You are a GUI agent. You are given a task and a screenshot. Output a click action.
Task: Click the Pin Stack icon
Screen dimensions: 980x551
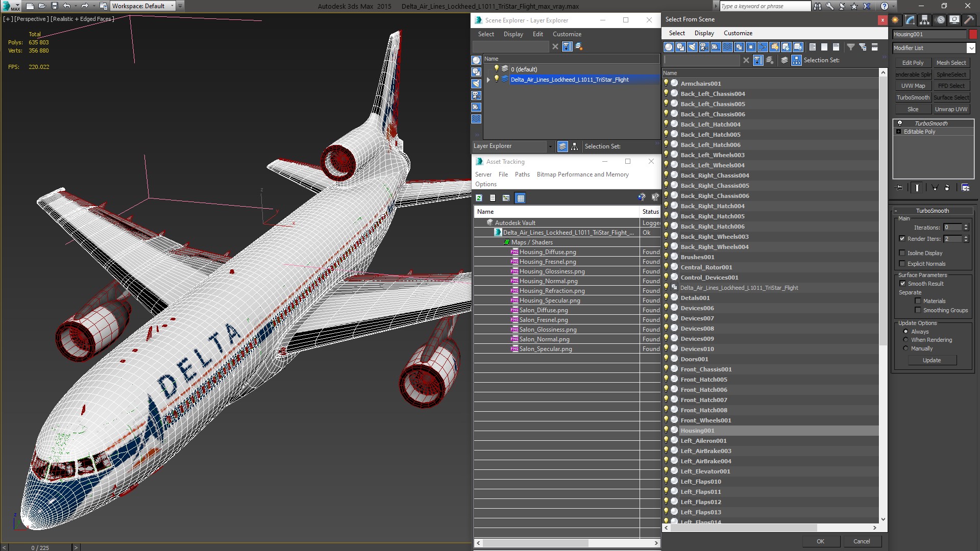[899, 188]
